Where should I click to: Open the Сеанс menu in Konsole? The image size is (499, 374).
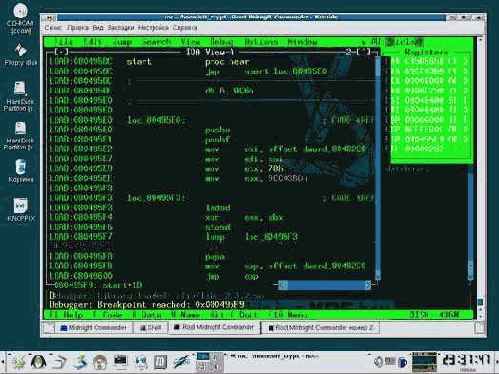53,28
